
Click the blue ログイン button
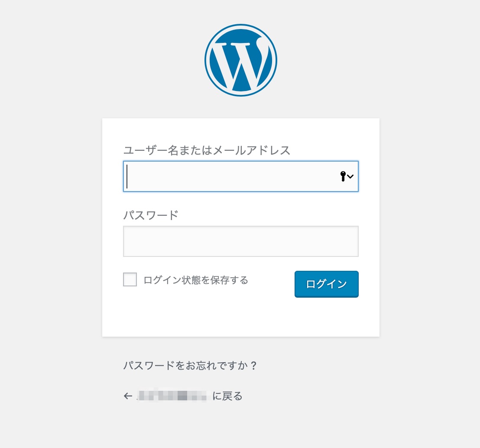click(x=326, y=284)
